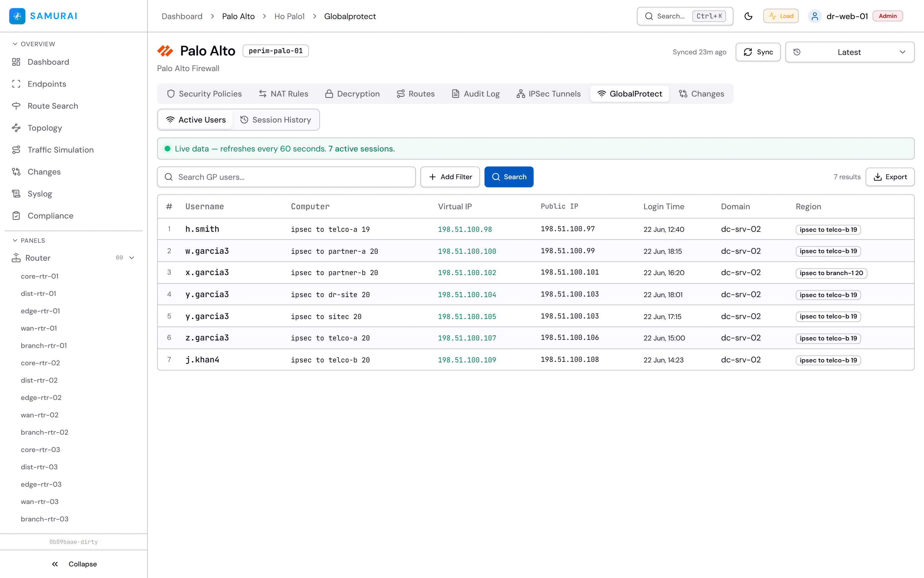Click the Load activity indicator

pos(781,16)
